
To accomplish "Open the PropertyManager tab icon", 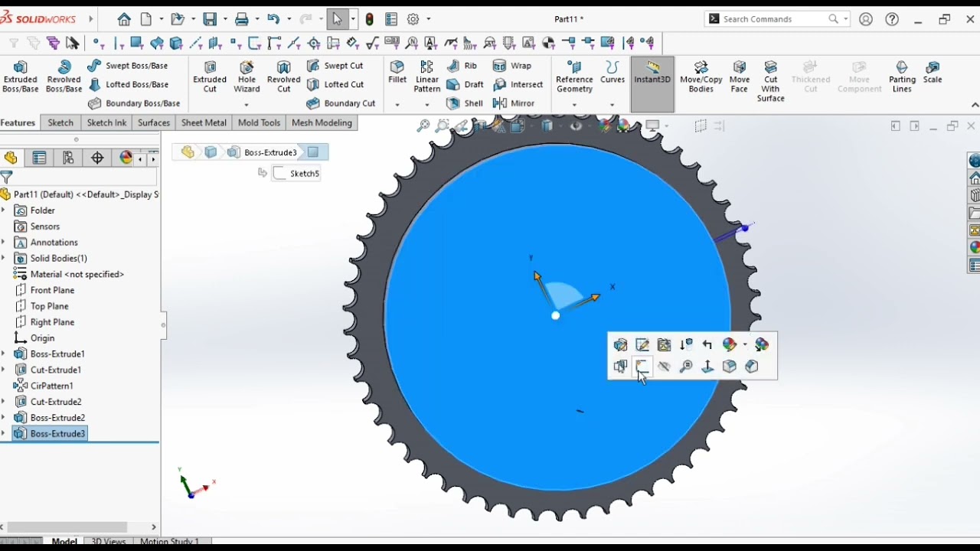I will 39,158.
